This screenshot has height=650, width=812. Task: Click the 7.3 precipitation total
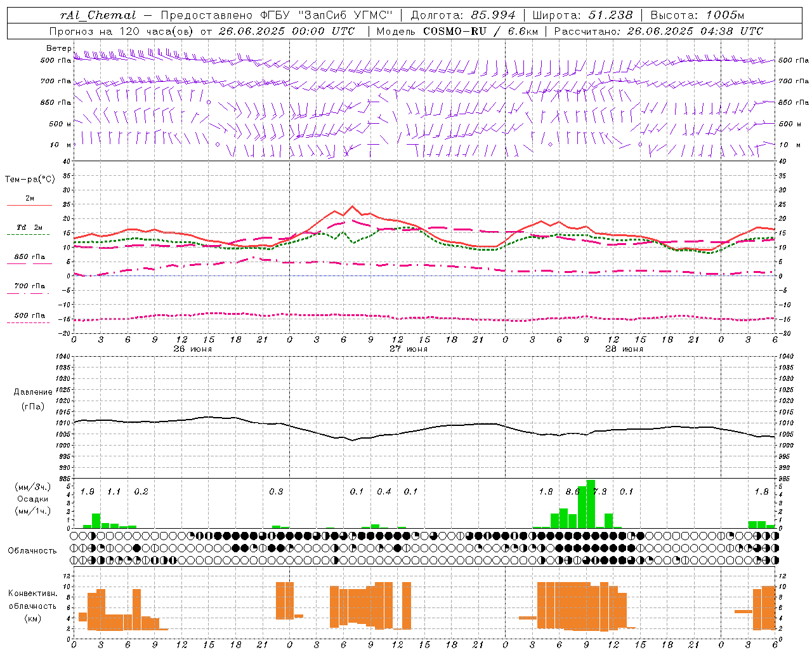[599, 491]
